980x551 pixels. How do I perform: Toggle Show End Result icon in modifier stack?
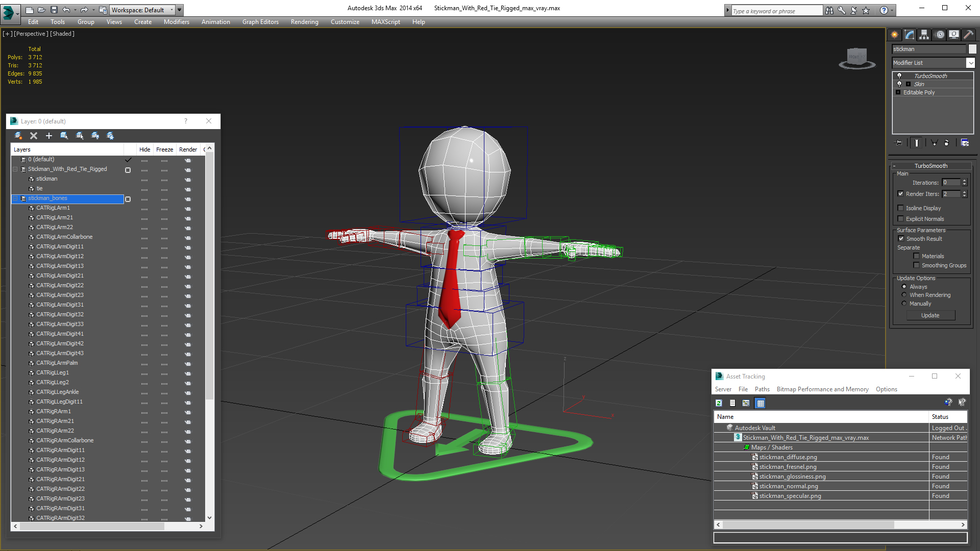(x=917, y=143)
